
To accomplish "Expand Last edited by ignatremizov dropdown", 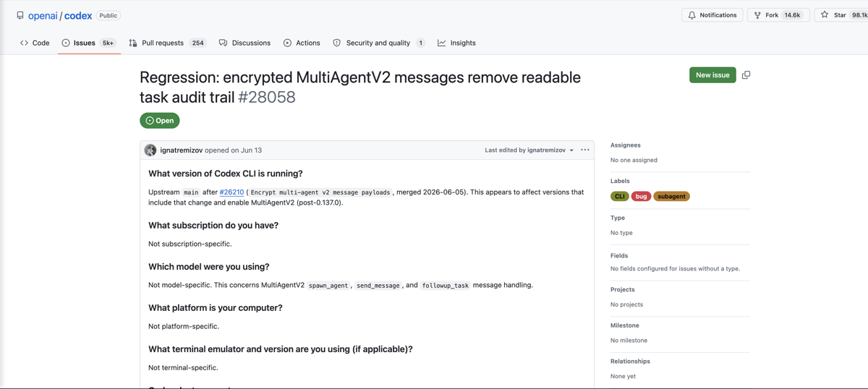I will (529, 150).
